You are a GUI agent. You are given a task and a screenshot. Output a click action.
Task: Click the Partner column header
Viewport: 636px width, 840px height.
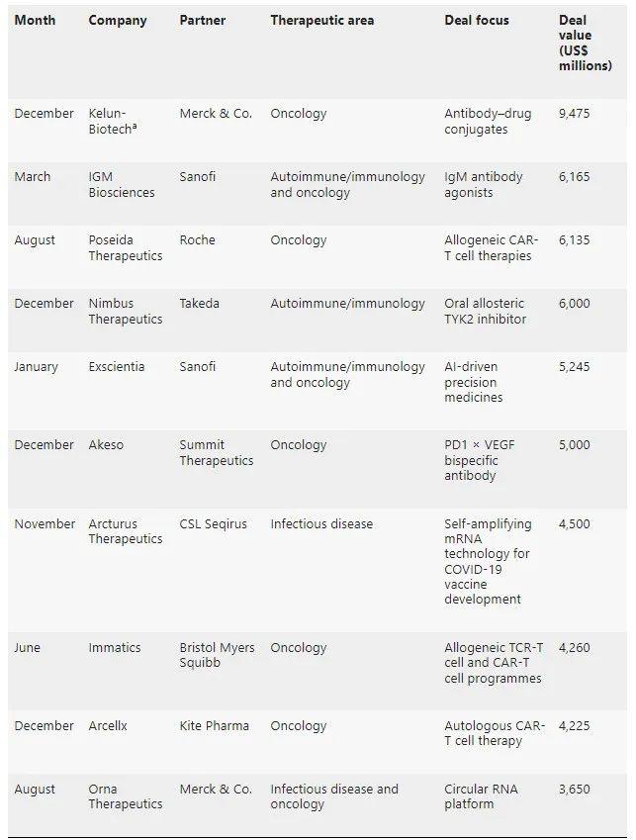[x=205, y=20]
